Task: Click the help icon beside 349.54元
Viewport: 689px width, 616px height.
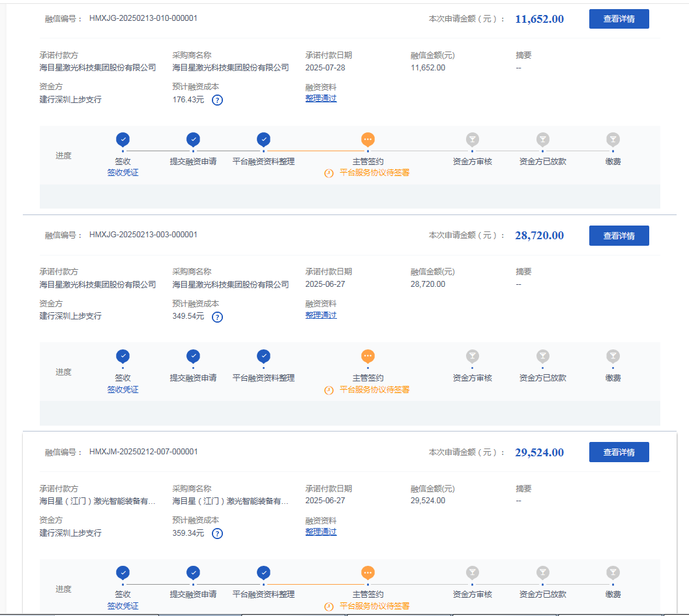Action: pyautogui.click(x=218, y=317)
